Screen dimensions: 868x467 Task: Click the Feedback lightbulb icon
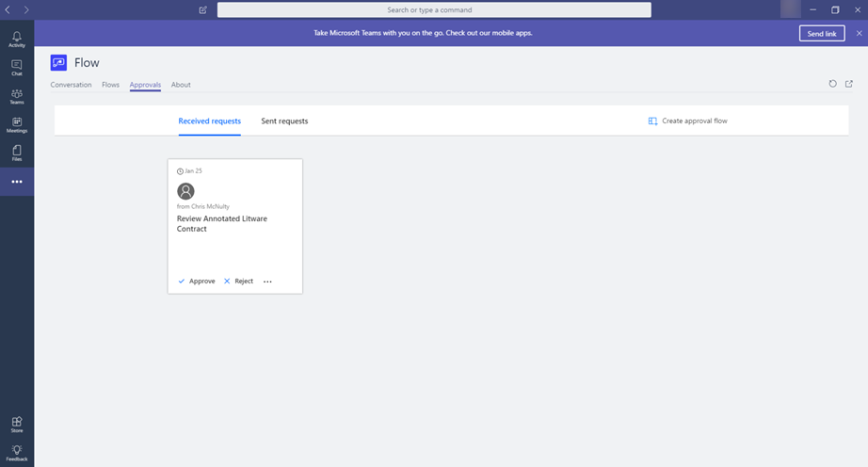tap(17, 453)
